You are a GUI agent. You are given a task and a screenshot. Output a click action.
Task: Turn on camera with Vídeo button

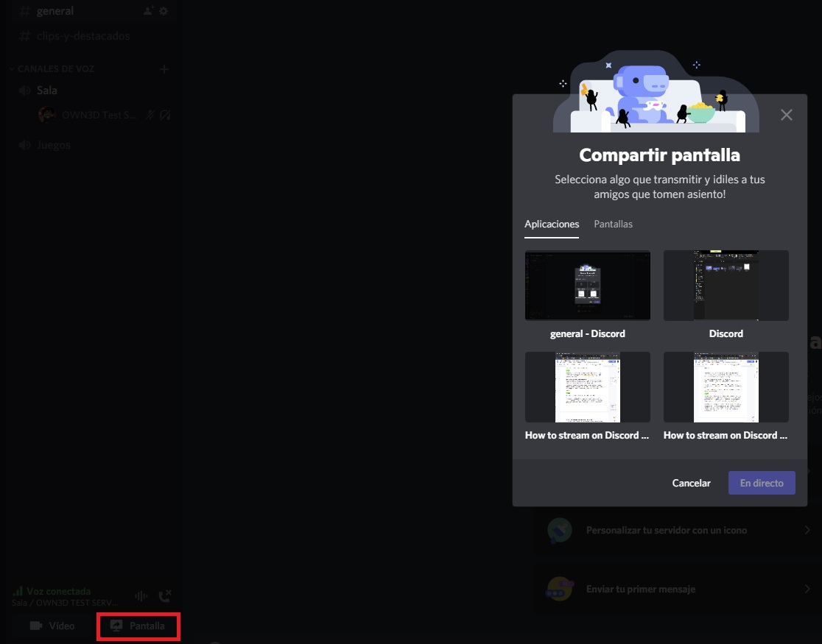coord(52,626)
